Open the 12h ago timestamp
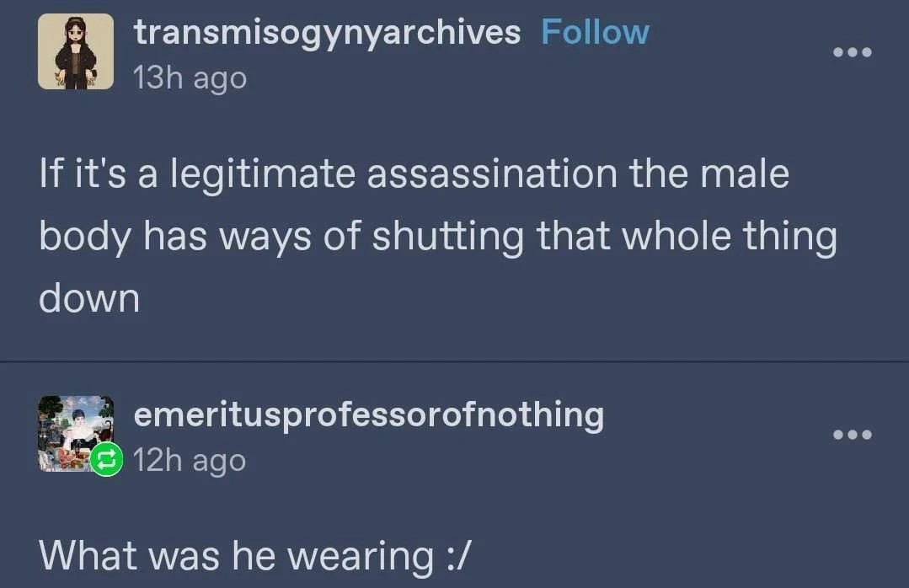Image resolution: width=909 pixels, height=588 pixels. click(x=190, y=461)
